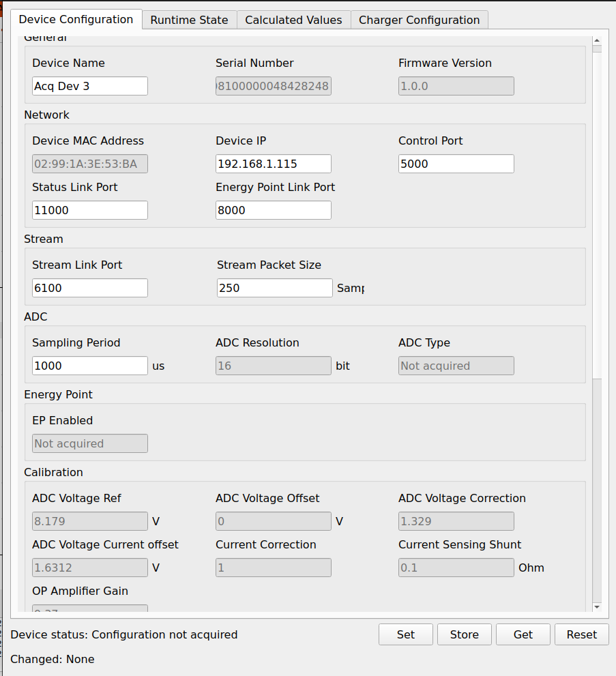Click the Stream section heading

[x=44, y=239]
